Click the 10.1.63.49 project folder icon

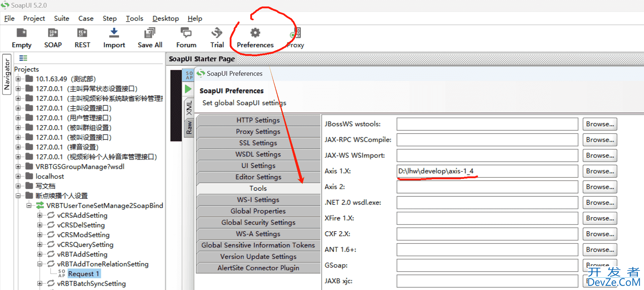click(x=30, y=79)
